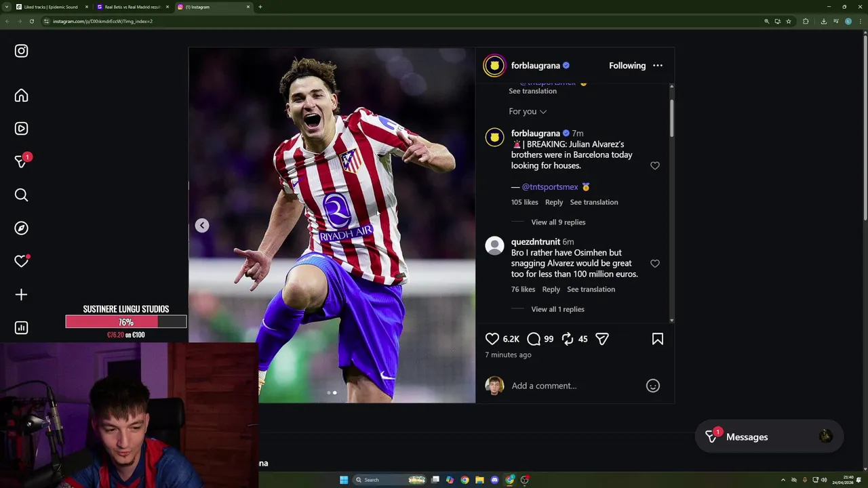Image resolution: width=868 pixels, height=488 pixels.
Task: Open the comments bubble icon on the post
Action: pyautogui.click(x=534, y=339)
